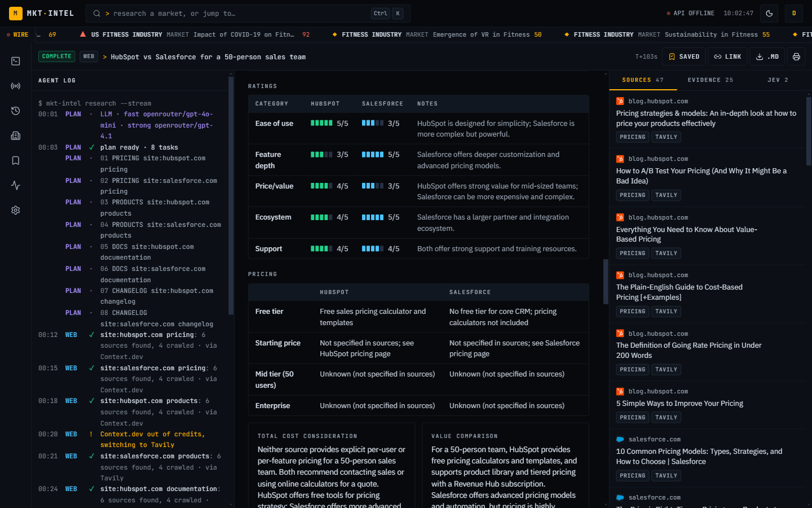Click HubSpot favicon on A/B Test source
This screenshot has height=508, width=812.
pos(620,159)
